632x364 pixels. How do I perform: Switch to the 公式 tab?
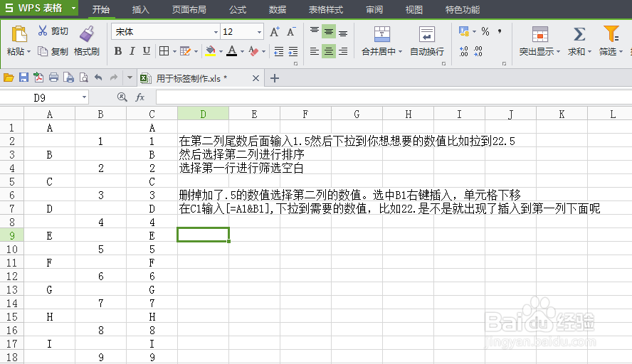238,10
